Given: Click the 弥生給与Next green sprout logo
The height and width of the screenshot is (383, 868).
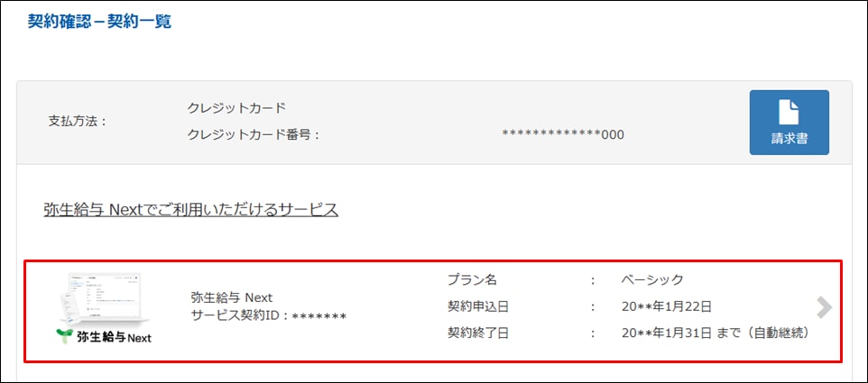Looking at the screenshot, I should pos(65,335).
